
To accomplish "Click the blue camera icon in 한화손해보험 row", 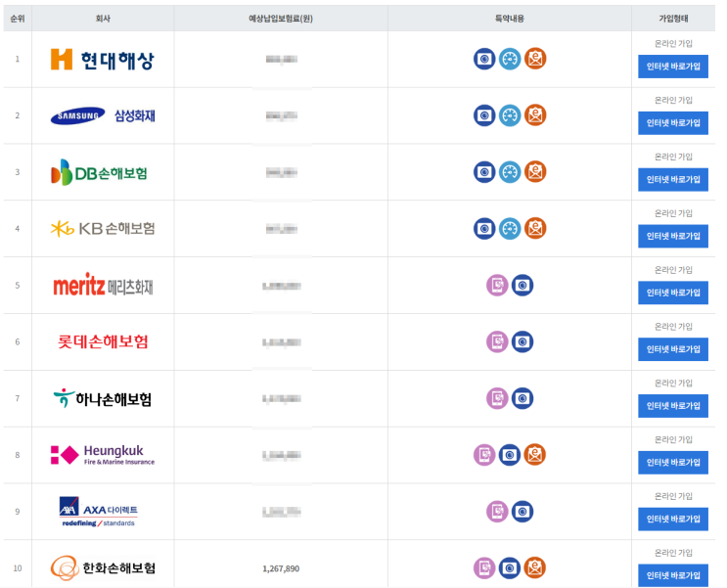I will pyautogui.click(x=510, y=568).
